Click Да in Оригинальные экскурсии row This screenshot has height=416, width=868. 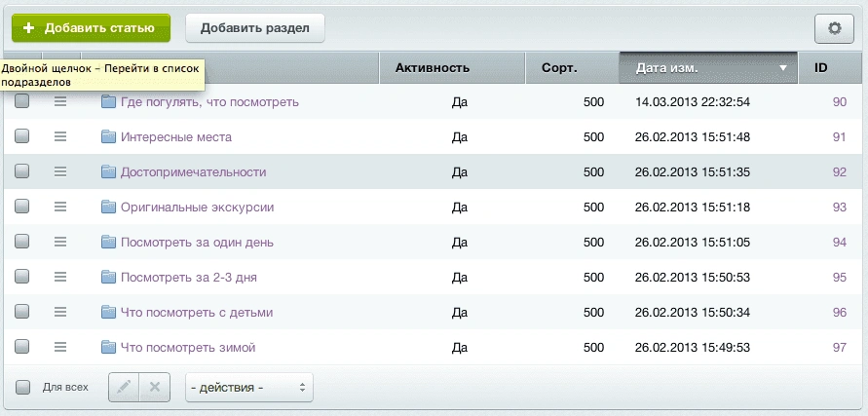click(460, 208)
